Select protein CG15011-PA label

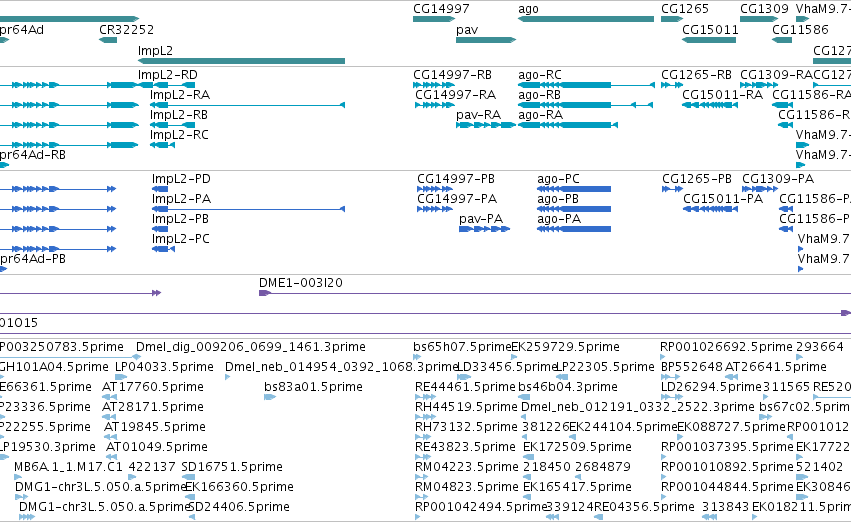click(723, 199)
